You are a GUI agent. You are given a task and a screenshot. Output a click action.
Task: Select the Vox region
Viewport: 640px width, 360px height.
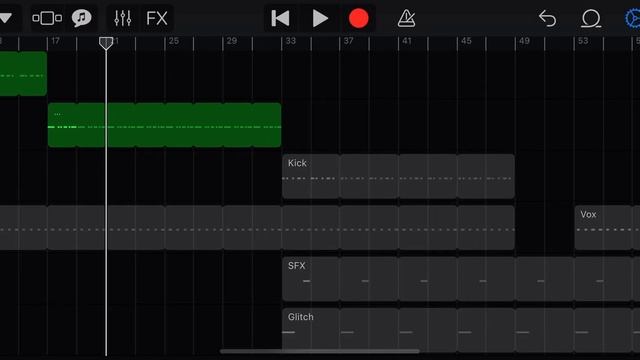tap(607, 228)
